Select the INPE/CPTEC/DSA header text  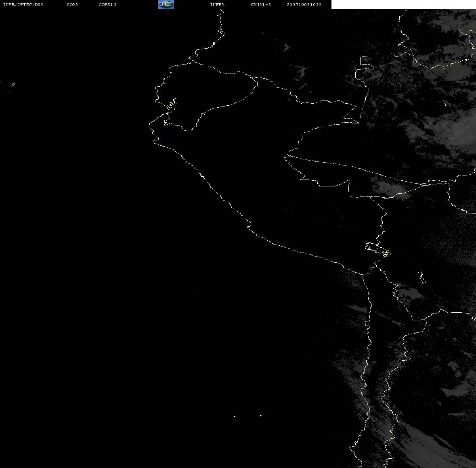click(x=23, y=4)
